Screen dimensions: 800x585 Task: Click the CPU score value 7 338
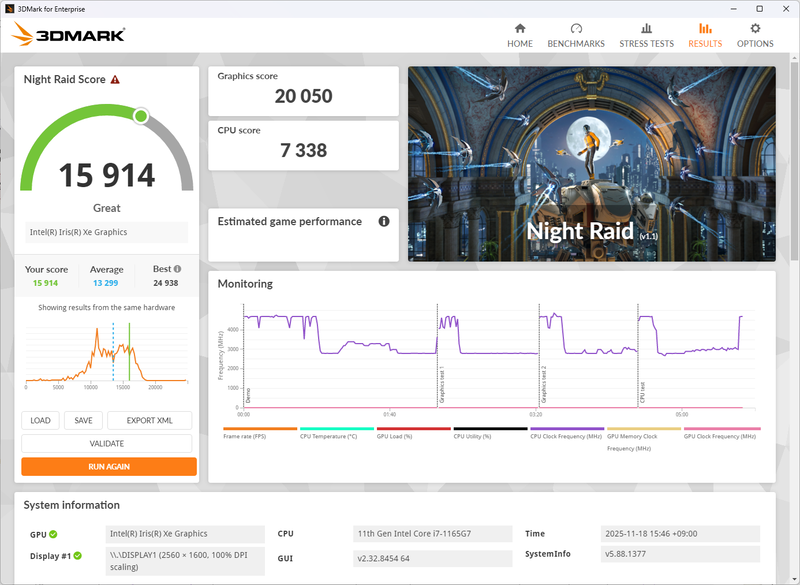[304, 150]
